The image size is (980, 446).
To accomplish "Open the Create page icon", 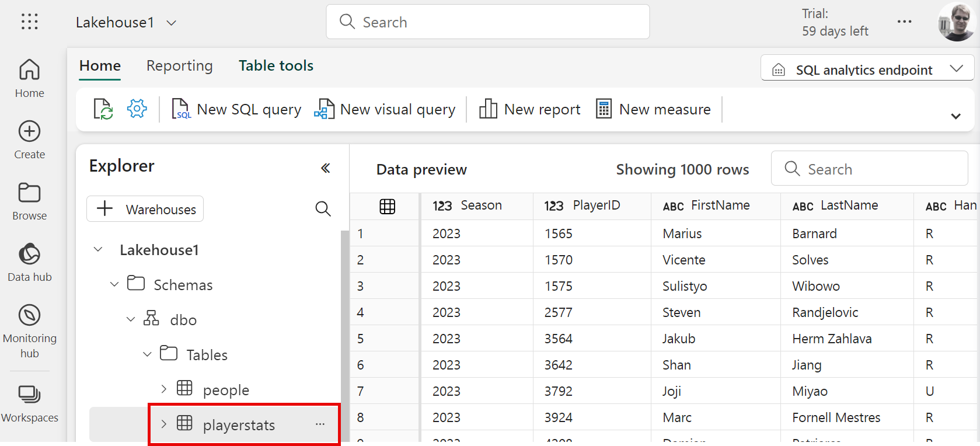I will [29, 131].
